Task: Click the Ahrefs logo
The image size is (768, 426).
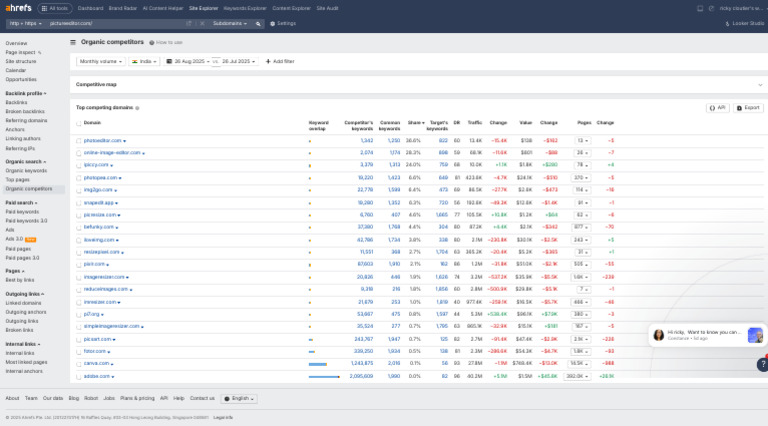Action: 17,7
